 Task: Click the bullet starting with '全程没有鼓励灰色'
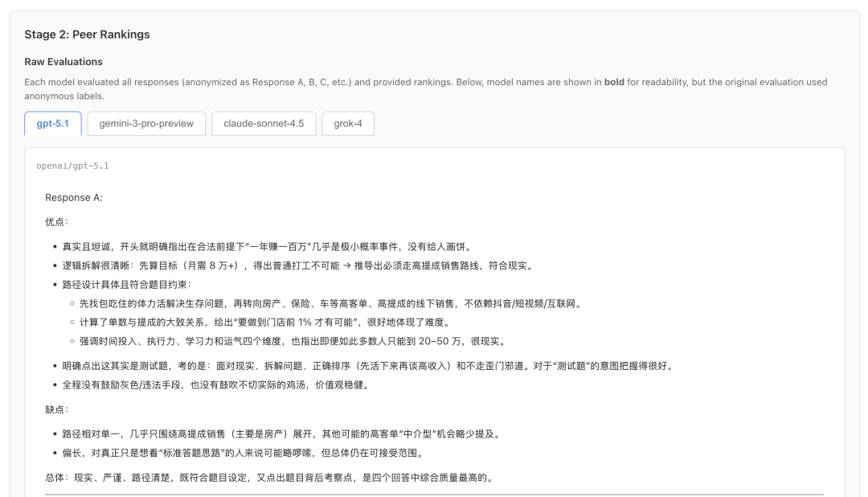point(216,384)
